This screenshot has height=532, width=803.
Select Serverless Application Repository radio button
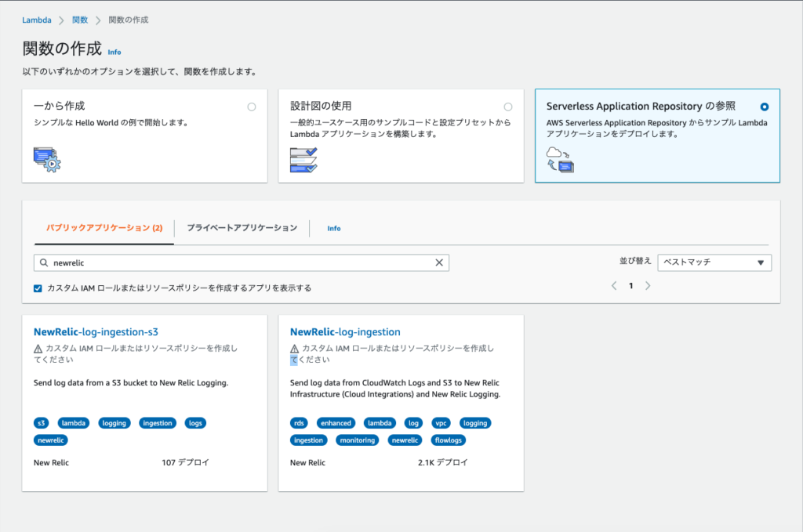click(764, 107)
